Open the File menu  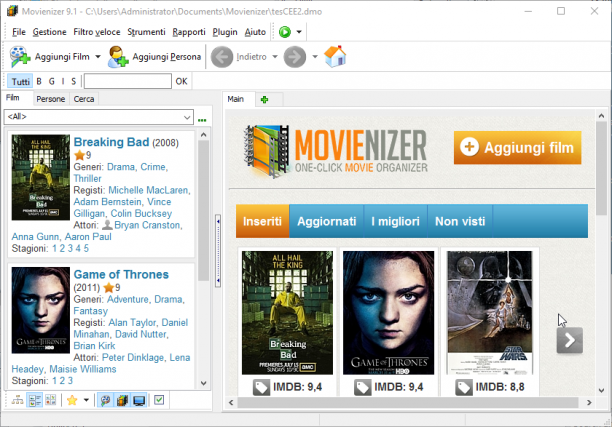click(19, 32)
